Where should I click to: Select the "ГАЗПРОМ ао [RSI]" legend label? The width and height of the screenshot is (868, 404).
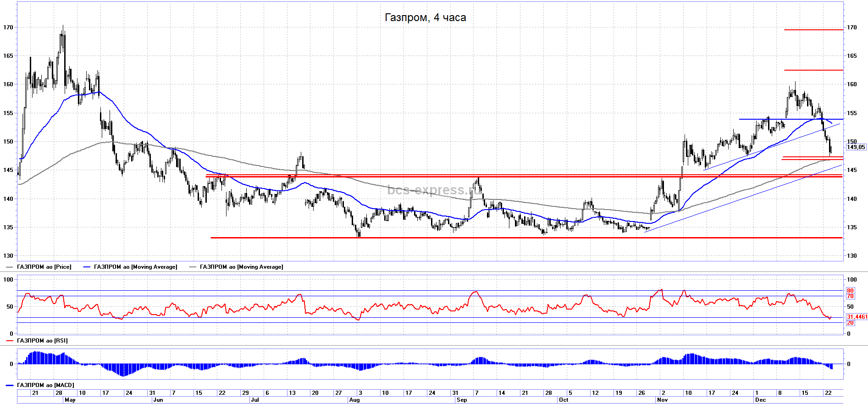[42, 341]
